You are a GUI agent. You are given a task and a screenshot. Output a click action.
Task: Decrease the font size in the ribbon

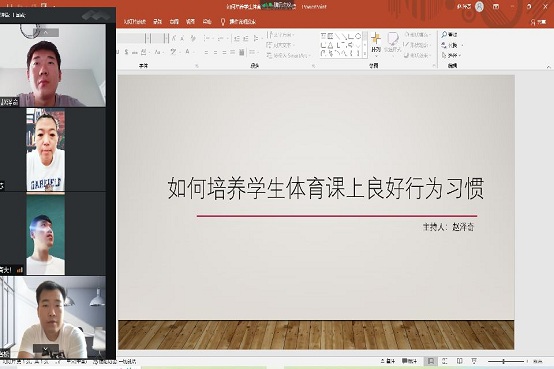point(183,38)
